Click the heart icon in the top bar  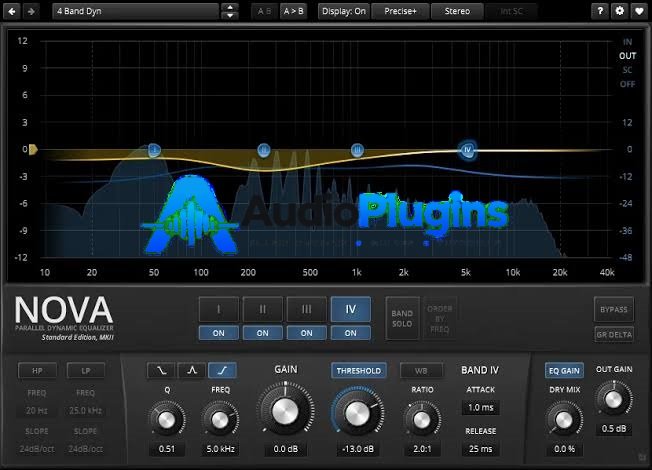[x=639, y=11]
